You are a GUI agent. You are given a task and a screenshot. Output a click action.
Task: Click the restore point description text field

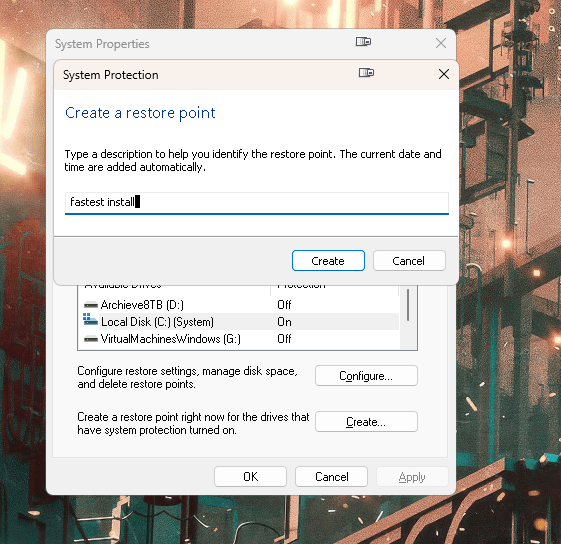pyautogui.click(x=257, y=203)
